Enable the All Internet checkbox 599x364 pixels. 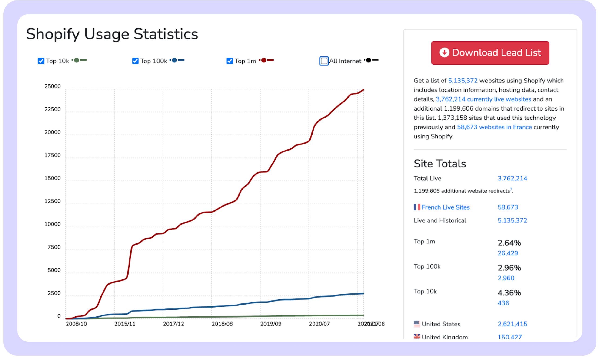click(x=324, y=61)
